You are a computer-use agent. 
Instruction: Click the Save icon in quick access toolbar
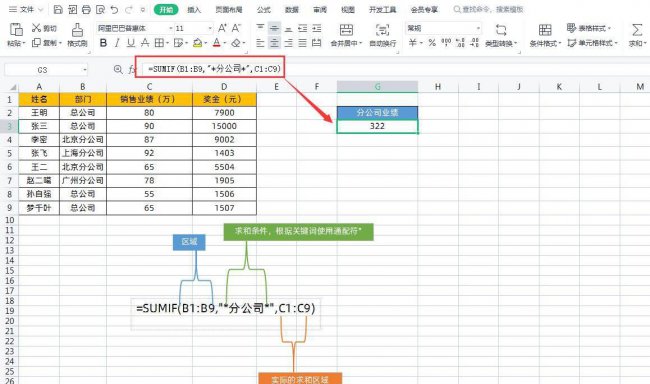coord(58,9)
